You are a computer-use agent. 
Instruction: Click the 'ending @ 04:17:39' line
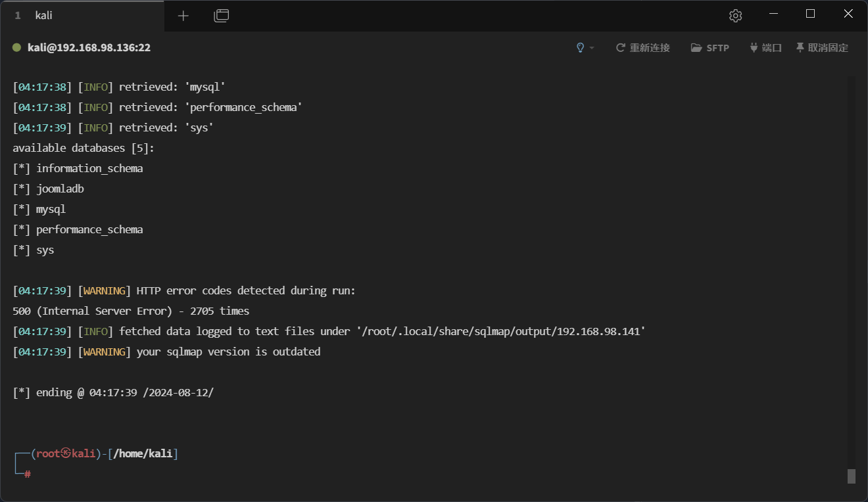click(x=113, y=392)
